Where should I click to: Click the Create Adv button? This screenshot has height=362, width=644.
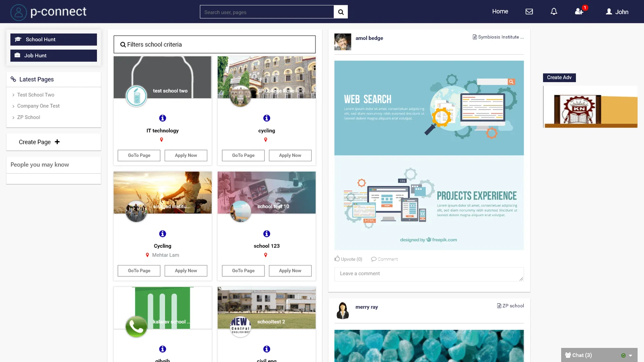pos(559,78)
